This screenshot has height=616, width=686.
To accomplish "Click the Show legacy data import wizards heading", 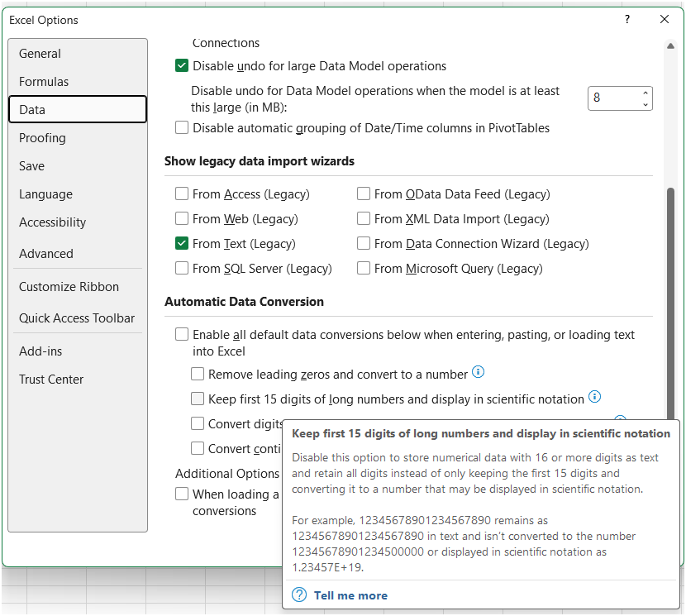I will pos(260,161).
